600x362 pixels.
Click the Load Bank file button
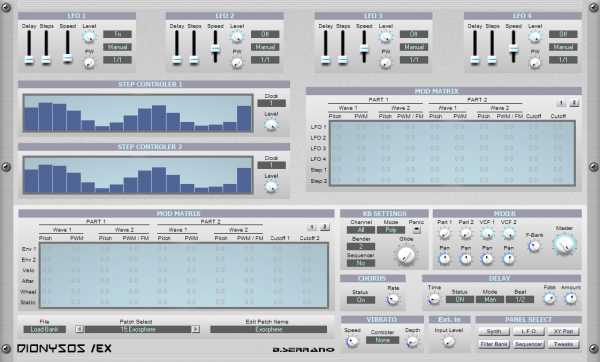tap(44, 329)
